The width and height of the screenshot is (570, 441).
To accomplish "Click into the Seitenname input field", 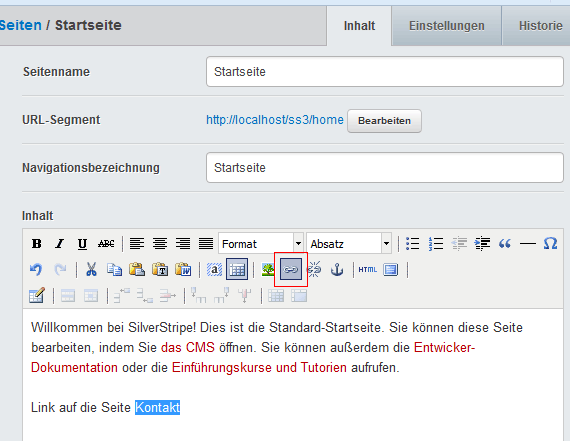I will point(385,72).
